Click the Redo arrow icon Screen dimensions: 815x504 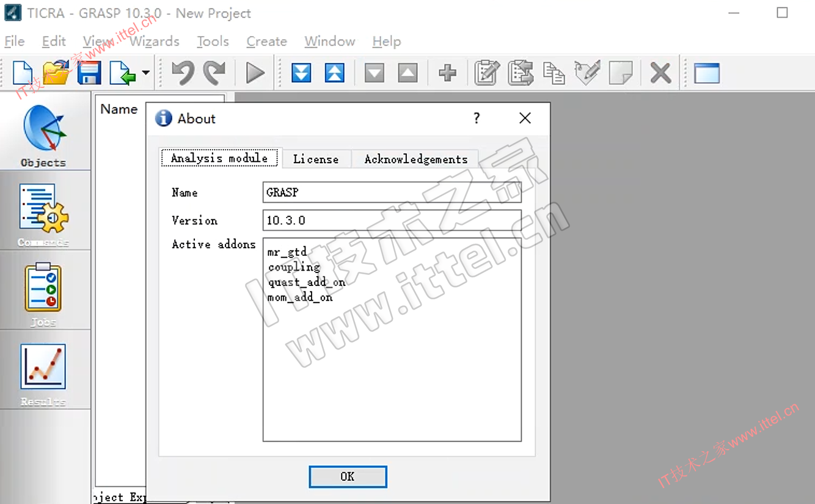pyautogui.click(x=214, y=73)
